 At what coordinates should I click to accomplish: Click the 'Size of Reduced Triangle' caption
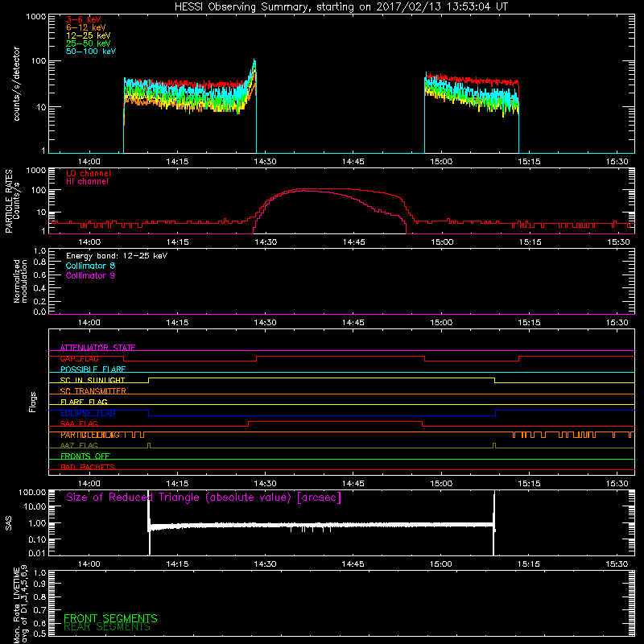click(204, 497)
